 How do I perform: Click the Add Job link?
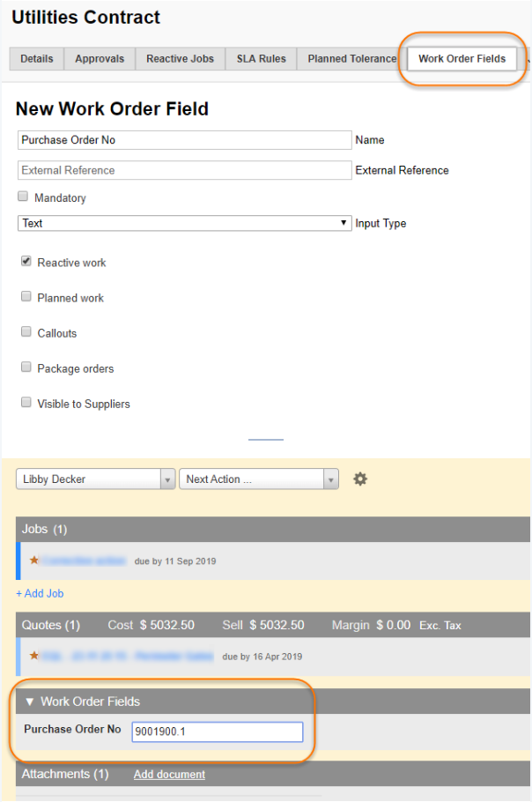(x=40, y=594)
